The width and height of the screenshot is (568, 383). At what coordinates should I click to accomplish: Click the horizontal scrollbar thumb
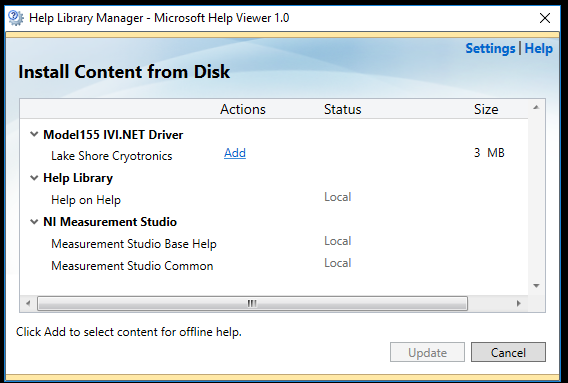pos(252,303)
